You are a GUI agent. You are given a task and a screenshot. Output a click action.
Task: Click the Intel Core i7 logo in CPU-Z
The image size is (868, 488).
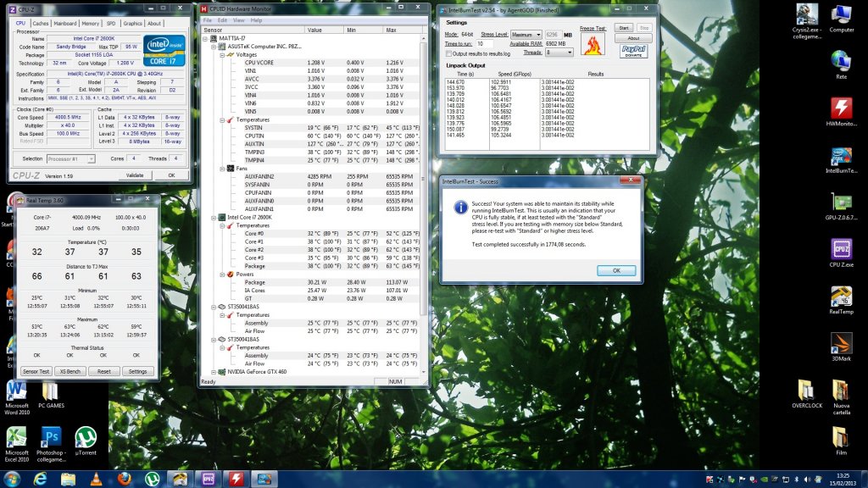(164, 51)
